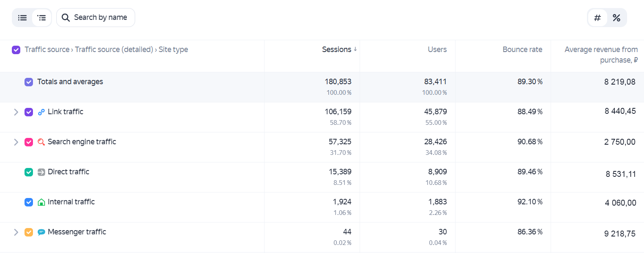The image size is (644, 253).
Task: Expand the Messenger traffic row
Action: coord(16,232)
